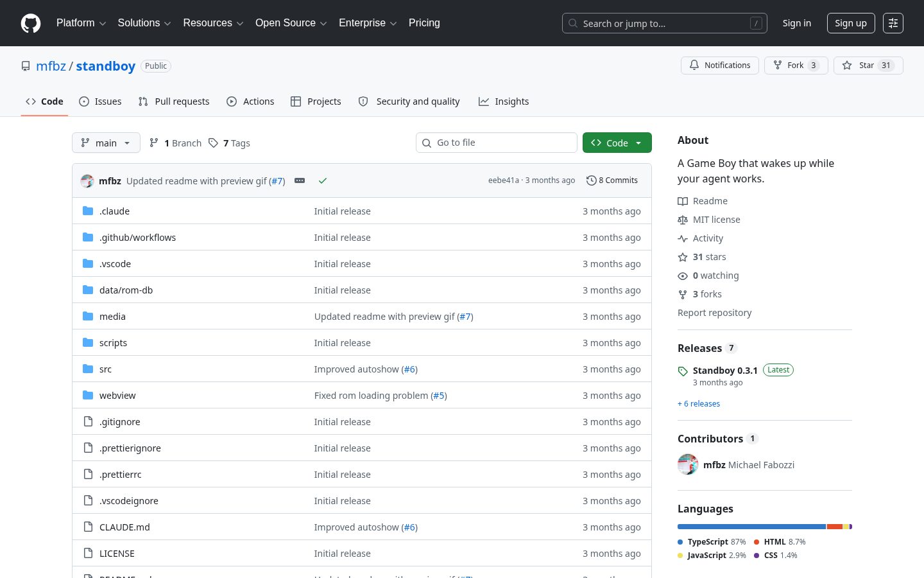Screen dimensions: 924x578
Task: Fork the standboy repository
Action: tap(796, 66)
